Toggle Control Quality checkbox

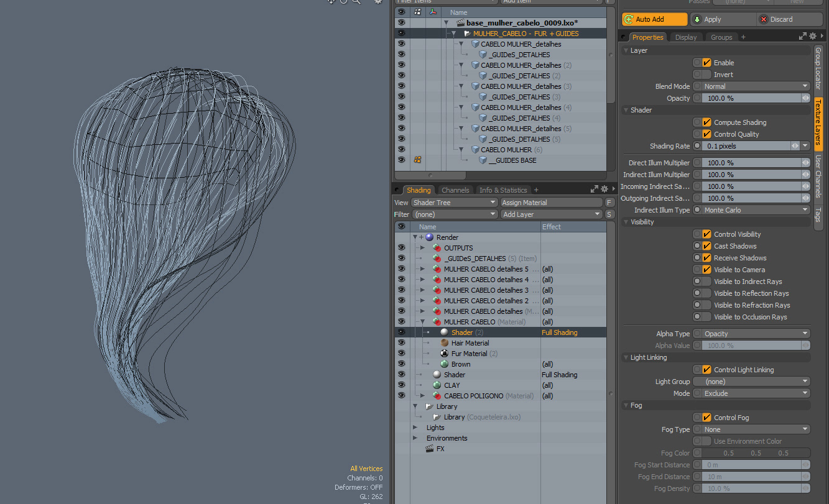click(x=706, y=134)
